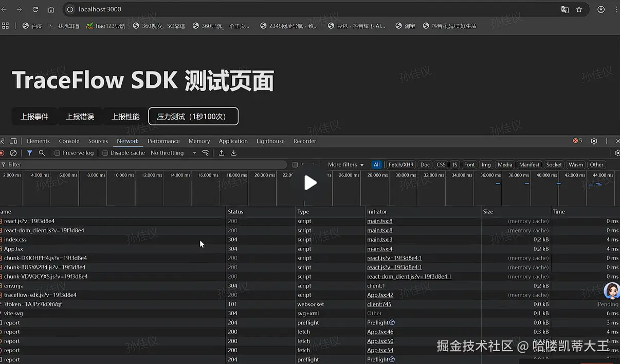Open DevTools settings gear
This screenshot has height=364, width=620.
coord(594,141)
